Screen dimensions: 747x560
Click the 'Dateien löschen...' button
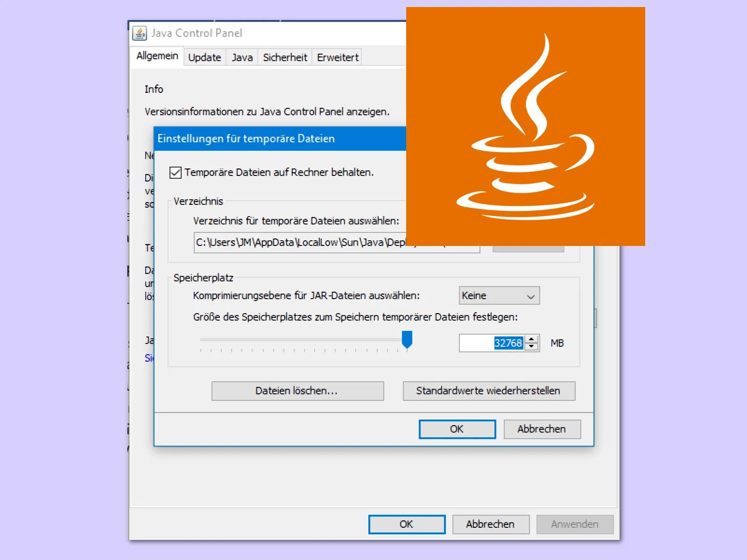tap(298, 391)
